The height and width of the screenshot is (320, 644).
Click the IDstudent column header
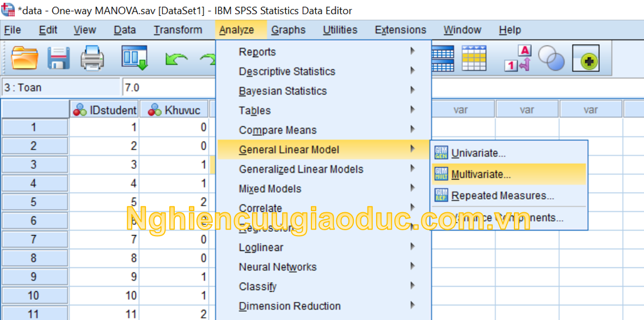[105, 110]
